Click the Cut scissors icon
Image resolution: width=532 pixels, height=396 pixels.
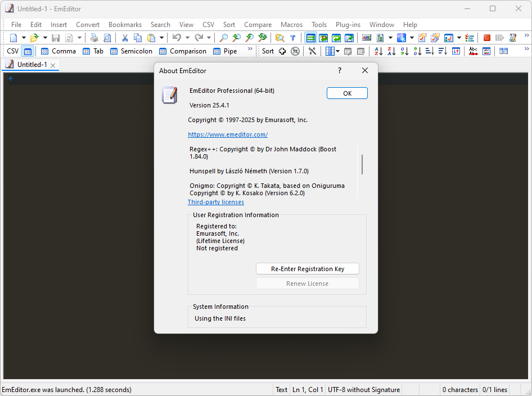coord(125,38)
